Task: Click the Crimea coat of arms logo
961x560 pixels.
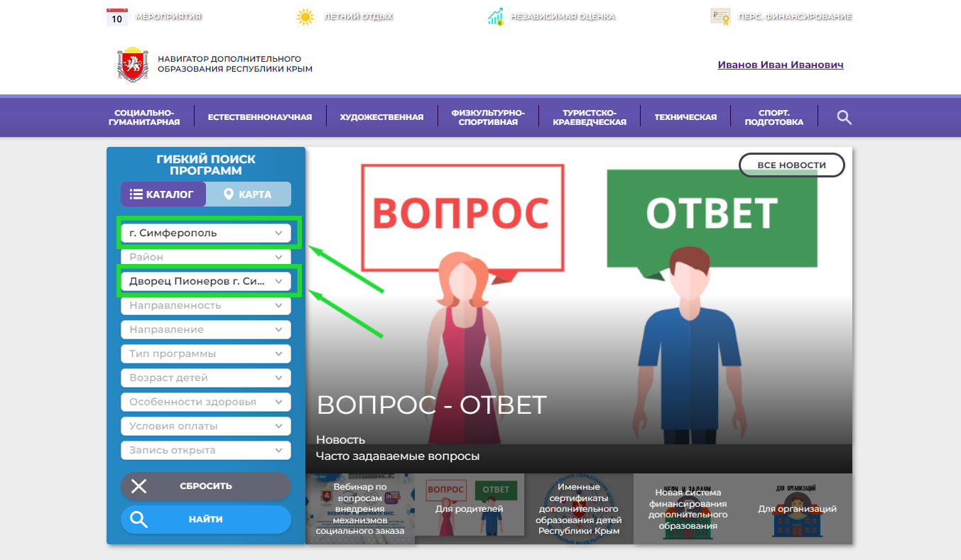Action: 132,65
